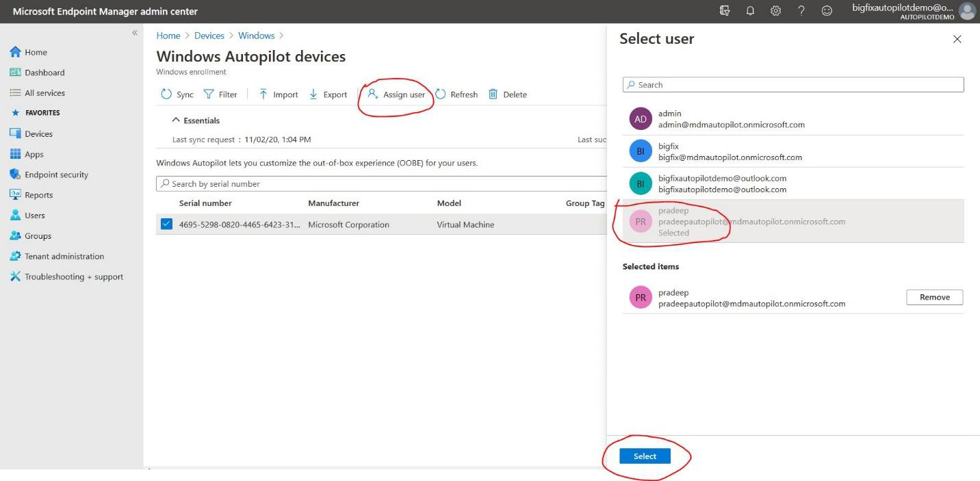Open Apps in the sidebar
The image size is (980, 481).
[x=26, y=155]
